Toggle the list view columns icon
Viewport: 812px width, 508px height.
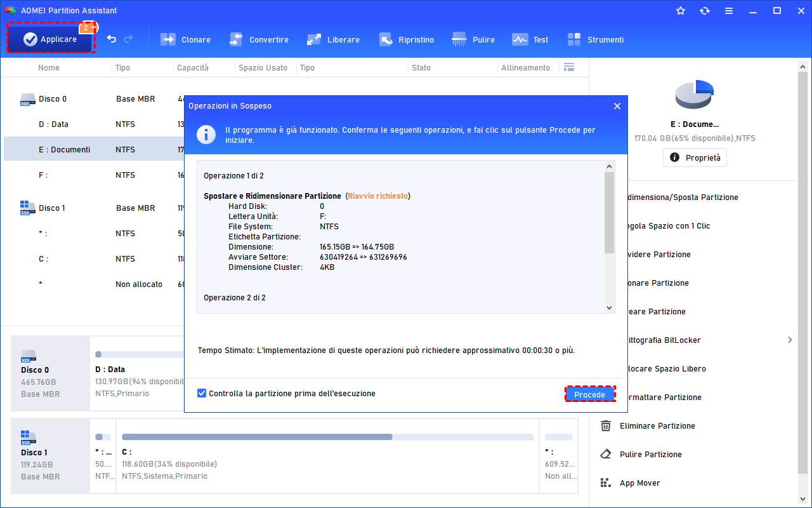coord(568,67)
